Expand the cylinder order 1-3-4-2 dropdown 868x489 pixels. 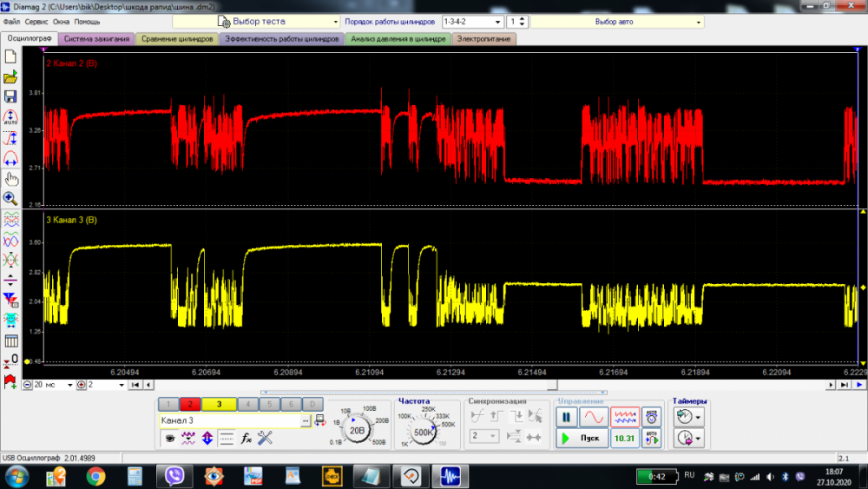tap(472, 21)
